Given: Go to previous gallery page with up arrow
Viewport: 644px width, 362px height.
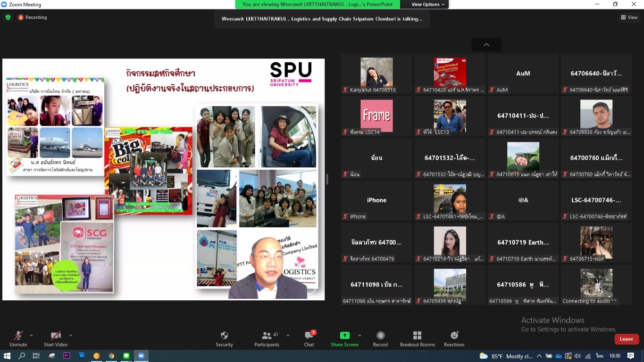Looking at the screenshot, I should tap(486, 45).
